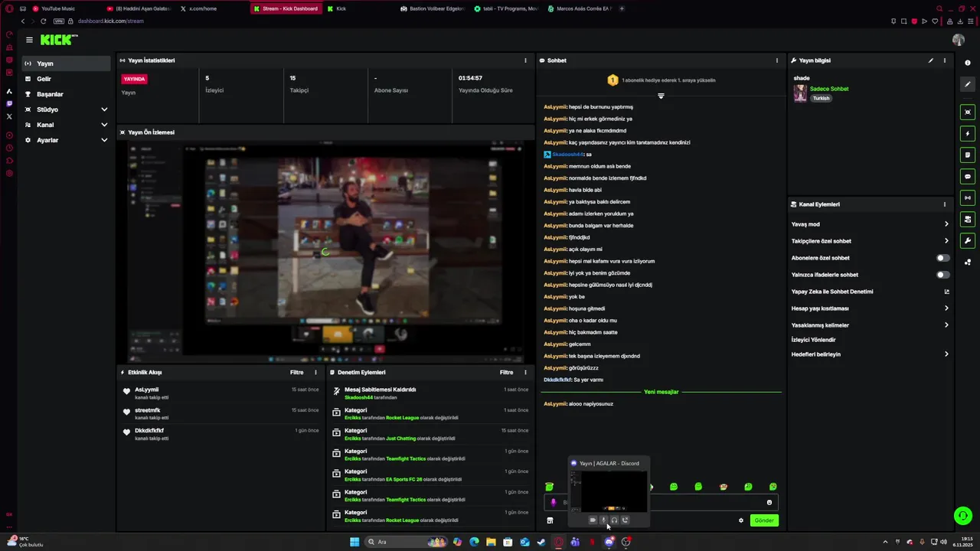Open three-dot menu in Denetim Eylemleri panel
This screenshot has height=551, width=980.
[x=525, y=373]
